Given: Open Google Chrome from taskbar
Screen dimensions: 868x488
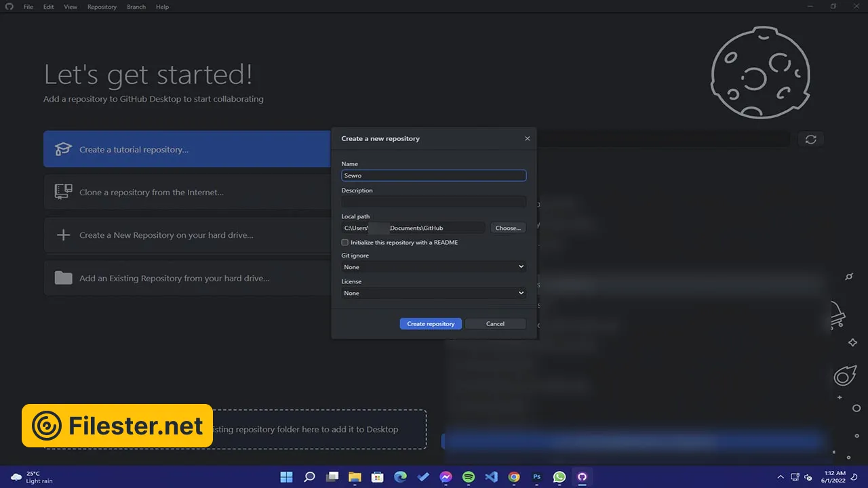Looking at the screenshot, I should click(514, 476).
